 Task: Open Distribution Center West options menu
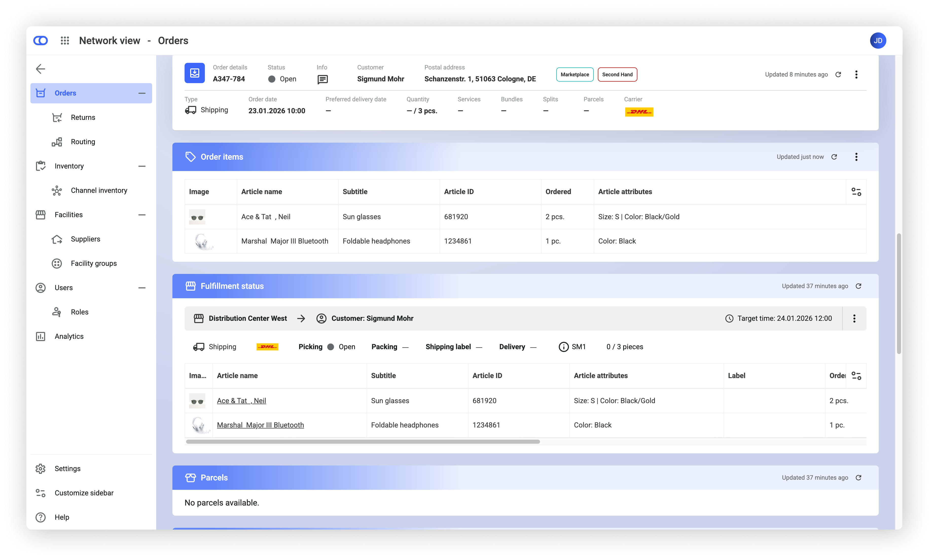tap(854, 319)
